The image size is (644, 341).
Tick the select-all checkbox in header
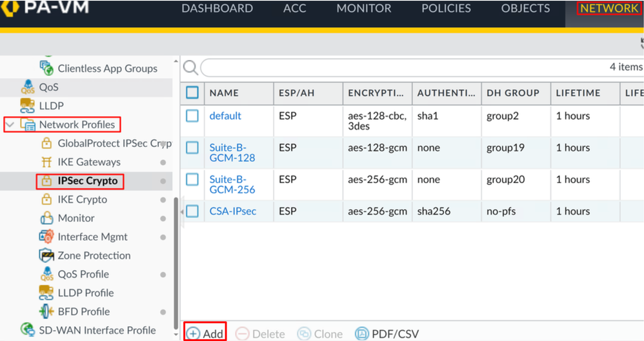tap(192, 93)
